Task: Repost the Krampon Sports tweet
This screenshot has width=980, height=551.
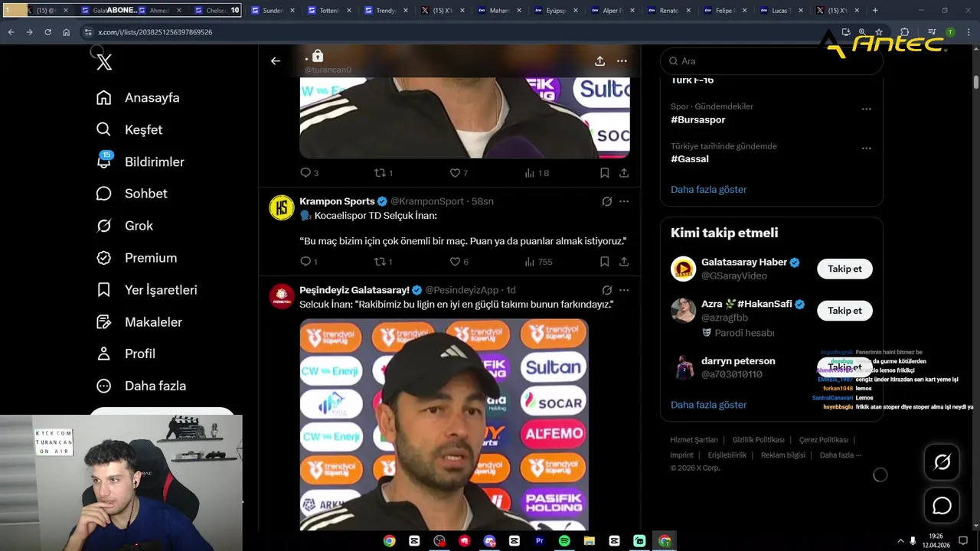Action: (x=384, y=262)
